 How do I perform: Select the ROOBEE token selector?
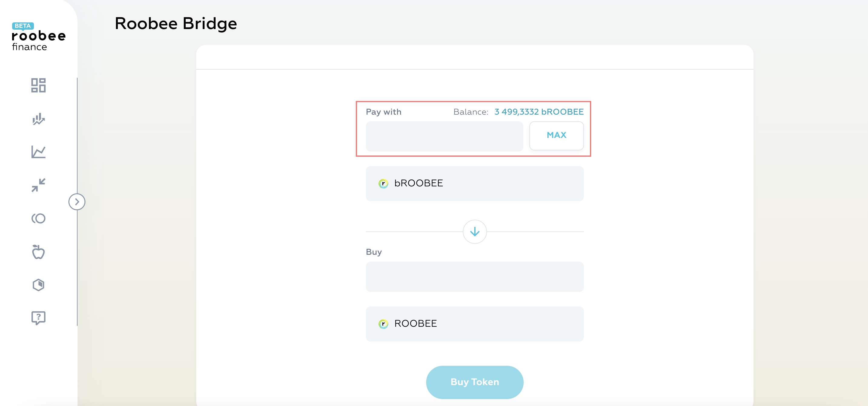coord(475,324)
